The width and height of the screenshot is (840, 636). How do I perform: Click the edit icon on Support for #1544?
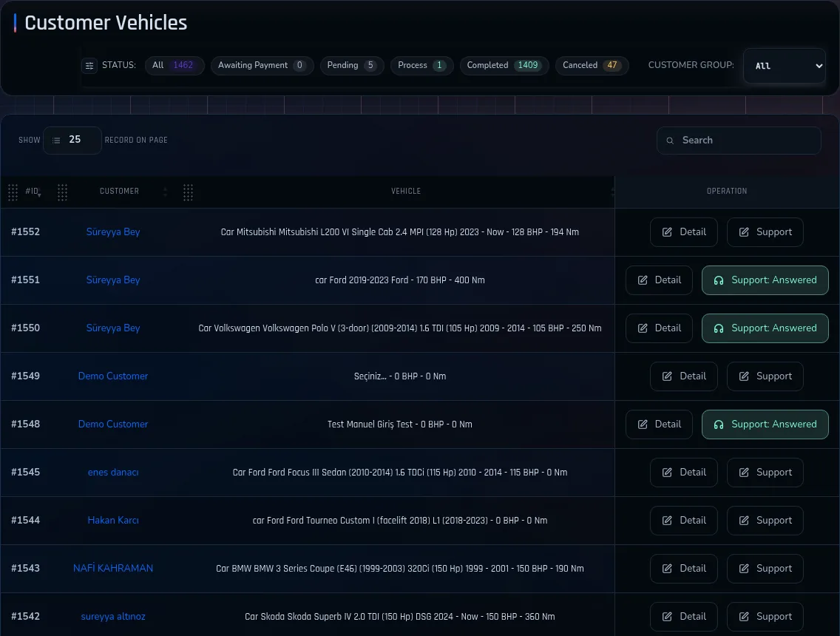point(744,521)
